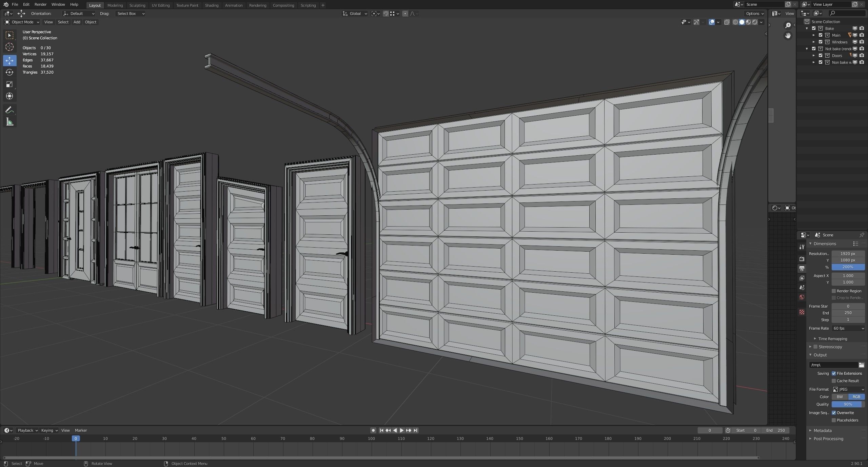Toggle viewport overlays
This screenshot has height=467, width=868.
[x=712, y=22]
